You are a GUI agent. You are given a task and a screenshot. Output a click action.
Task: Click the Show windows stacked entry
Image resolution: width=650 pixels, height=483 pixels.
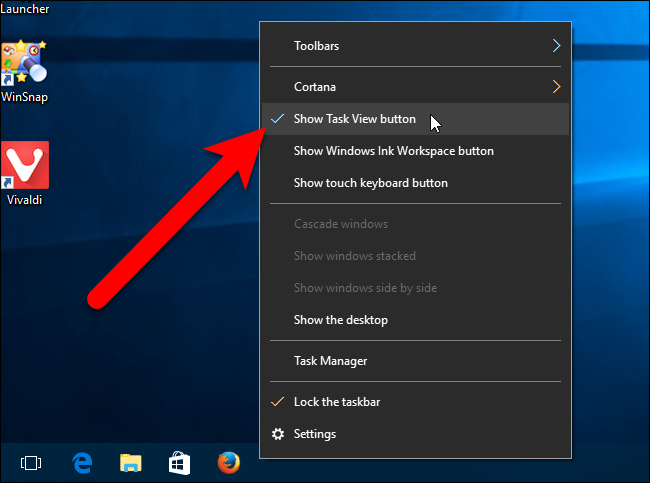pos(415,256)
